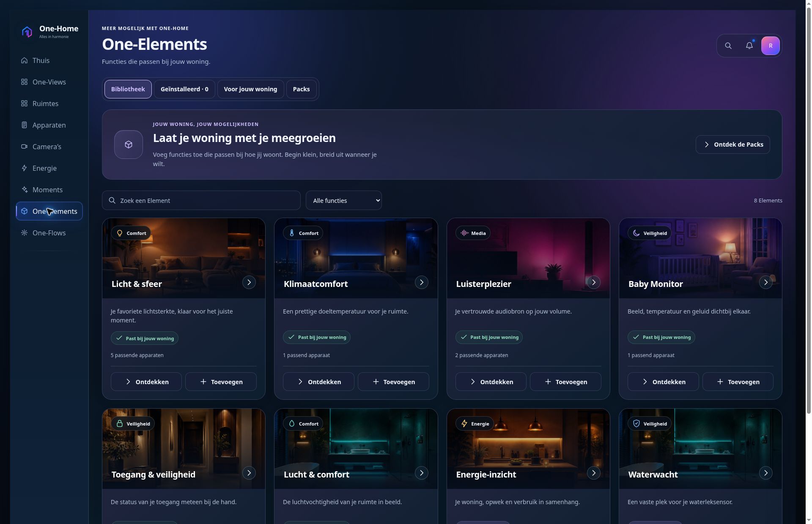Switch to the Voor jouw woning tab
812x524 pixels.
pyautogui.click(x=250, y=89)
